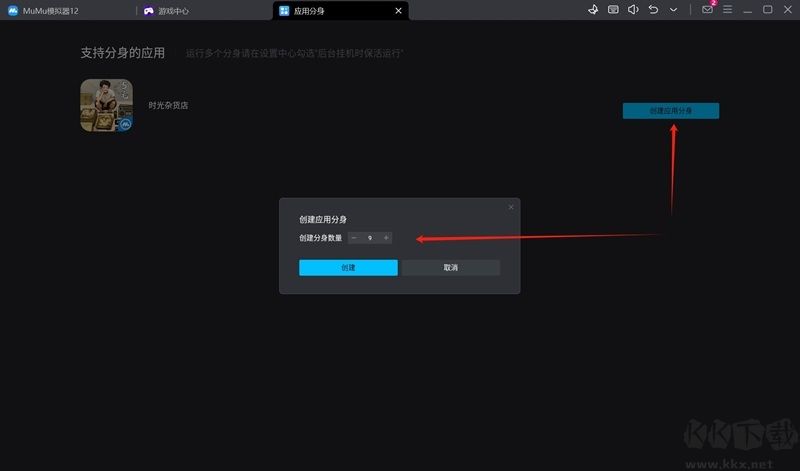Click the speaker volume icon

(x=633, y=10)
